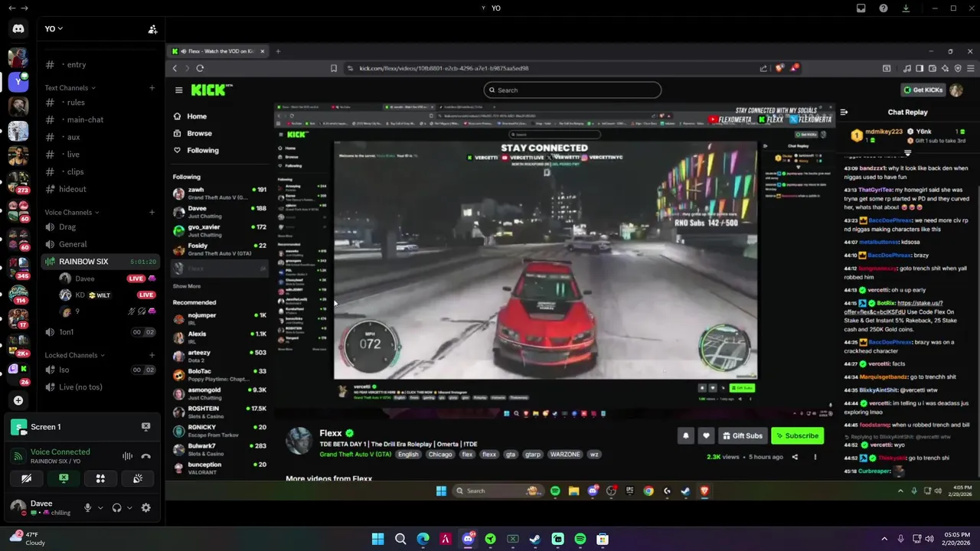Open Steam from the bottom taskbar

tap(535, 539)
